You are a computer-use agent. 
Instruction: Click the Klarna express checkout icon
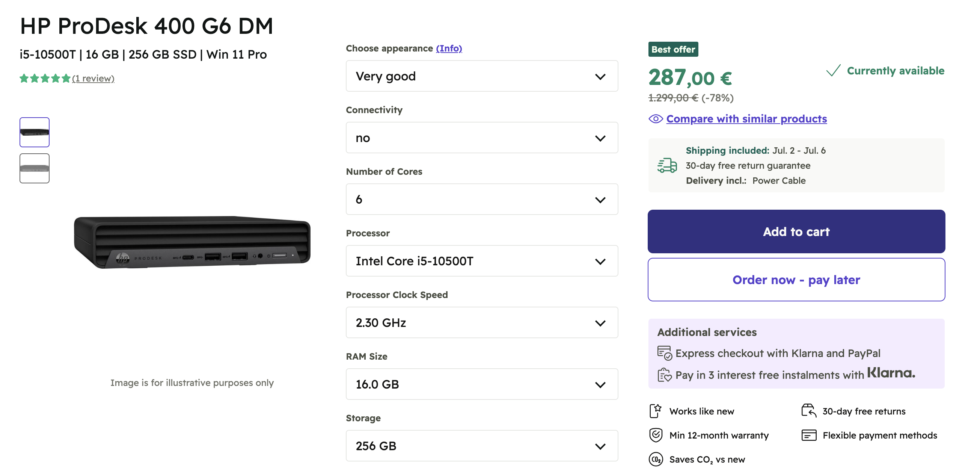coord(665,353)
